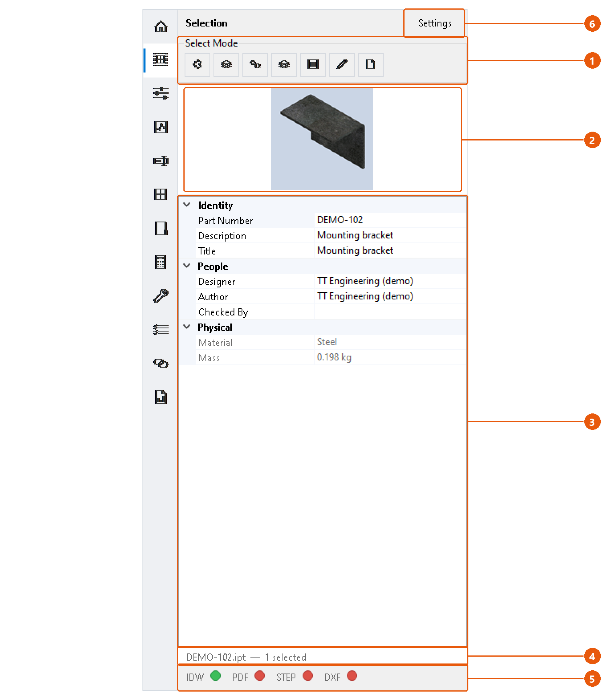The width and height of the screenshot is (610, 700).
Task: Open the sliders sidebar icon
Action: pyautogui.click(x=161, y=93)
